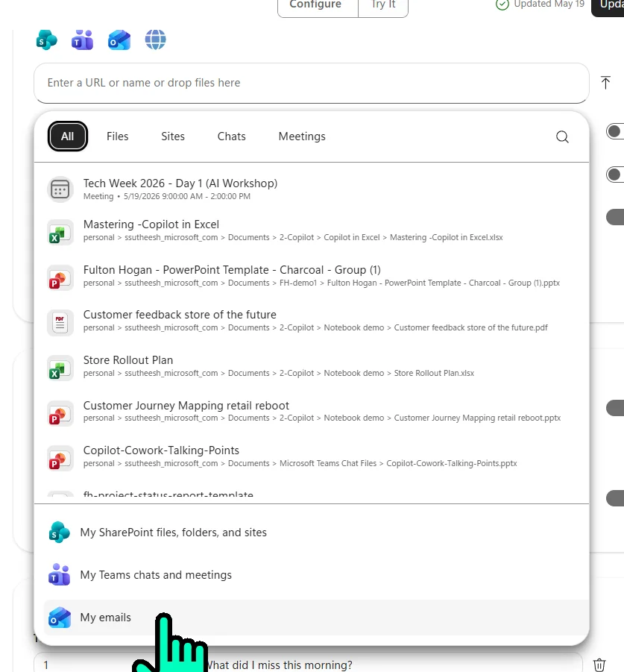Click Teams icon beside My Teams chats
Image resolution: width=624 pixels, height=672 pixels.
pos(60,575)
